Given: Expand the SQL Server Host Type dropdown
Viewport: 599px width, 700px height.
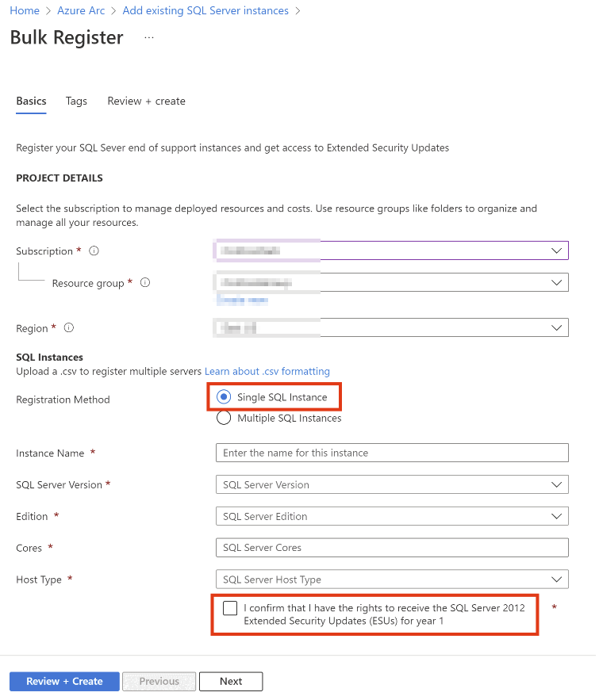Looking at the screenshot, I should [393, 581].
